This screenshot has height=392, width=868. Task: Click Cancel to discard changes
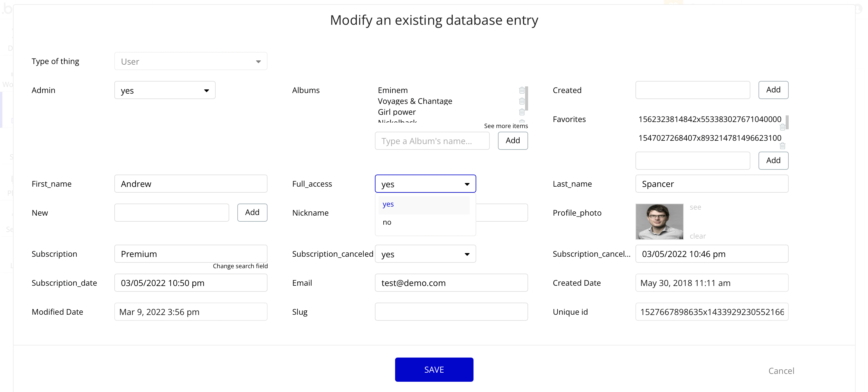[x=781, y=371]
